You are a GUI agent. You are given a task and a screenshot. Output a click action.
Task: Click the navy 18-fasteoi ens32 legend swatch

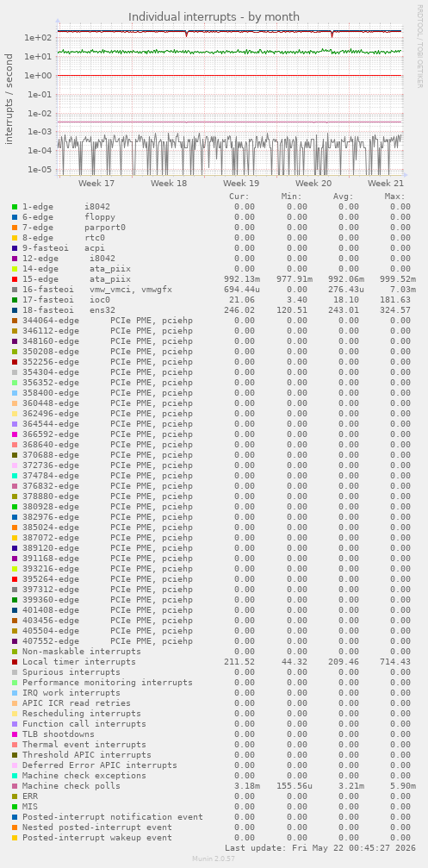click(x=15, y=310)
